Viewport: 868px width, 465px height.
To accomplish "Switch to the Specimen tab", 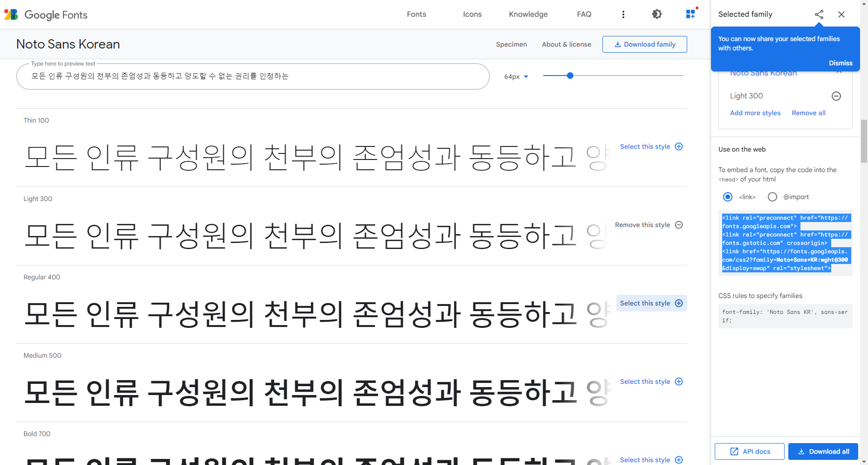I will click(x=512, y=44).
